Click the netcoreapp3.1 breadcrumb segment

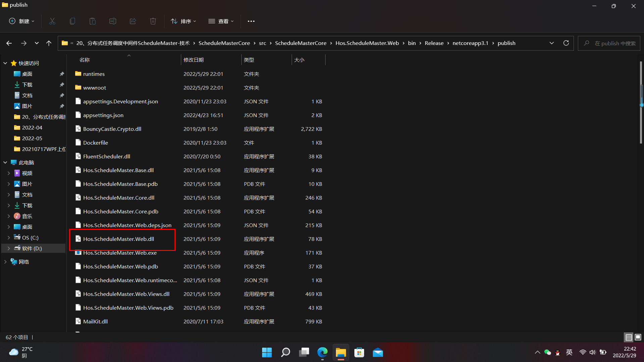pyautogui.click(x=470, y=43)
